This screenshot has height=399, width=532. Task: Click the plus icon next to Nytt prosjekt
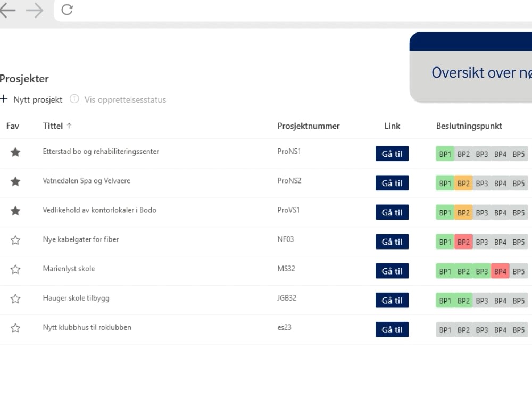pyautogui.click(x=4, y=99)
